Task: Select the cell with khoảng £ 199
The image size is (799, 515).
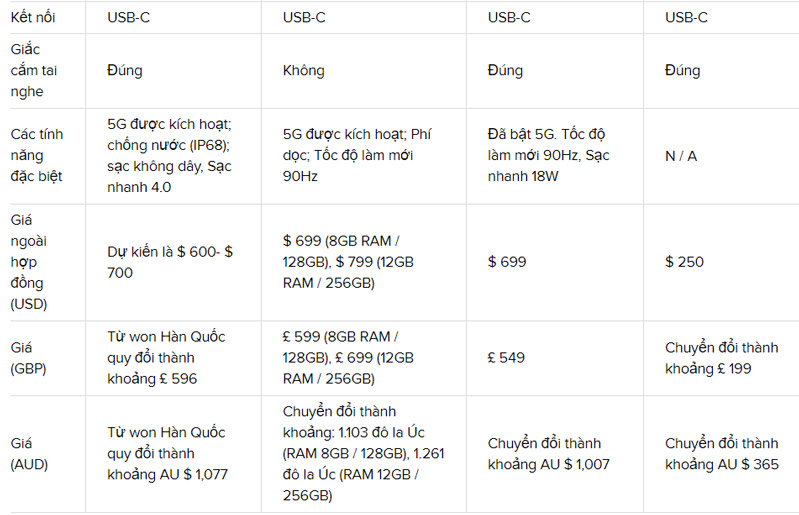Action: (x=721, y=357)
